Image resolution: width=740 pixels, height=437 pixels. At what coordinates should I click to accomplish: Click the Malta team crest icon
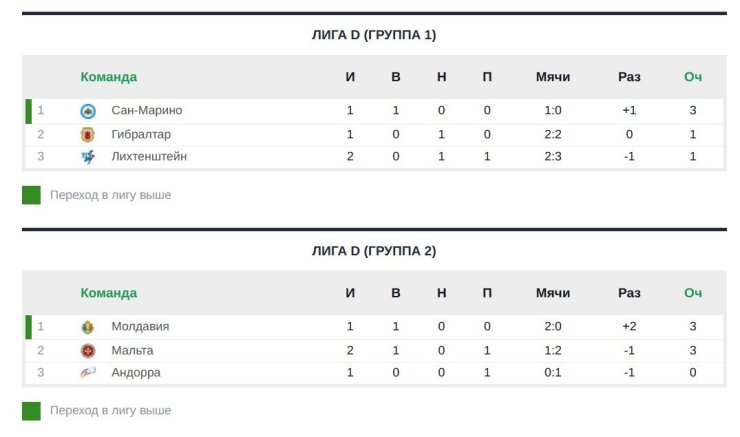point(88,350)
